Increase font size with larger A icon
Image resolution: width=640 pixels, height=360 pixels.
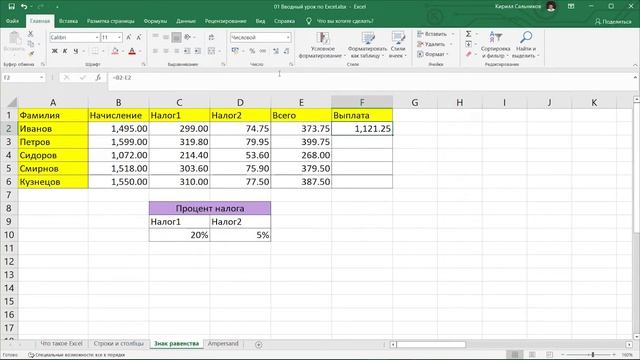click(x=129, y=37)
